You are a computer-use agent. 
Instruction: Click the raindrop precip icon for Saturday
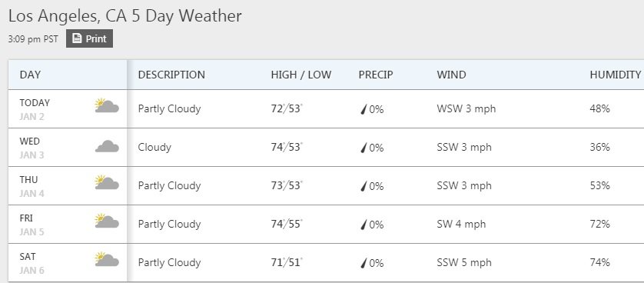(363, 263)
